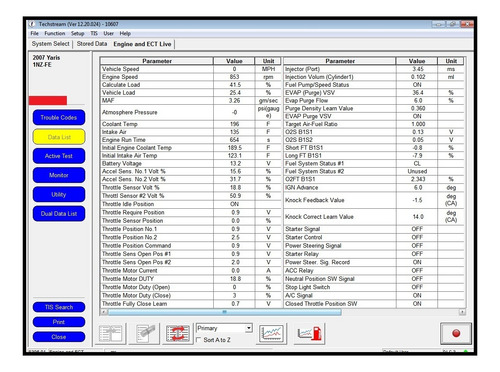The image size is (500, 372).
Task: Click the horizontal scrollbar thumb
Action: 224,312
